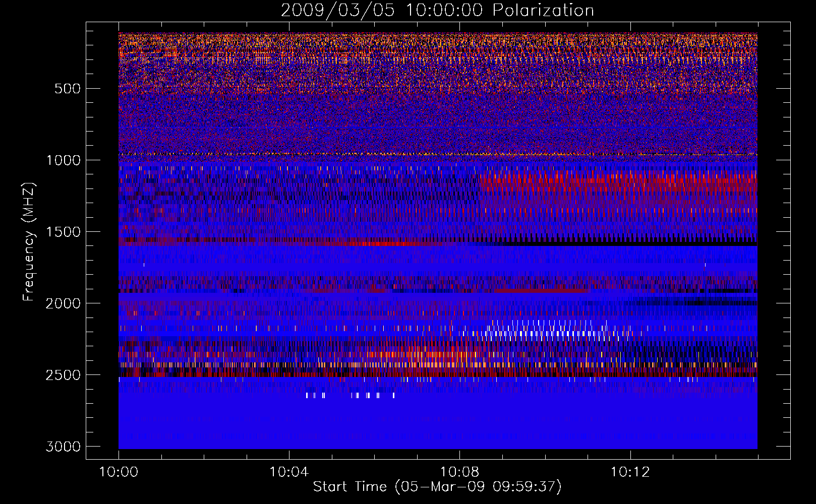Viewport: 816px width, 504px height.
Task: Click the plot title '2009/03/05 10:00:00 Polarization'
Action: (x=437, y=11)
